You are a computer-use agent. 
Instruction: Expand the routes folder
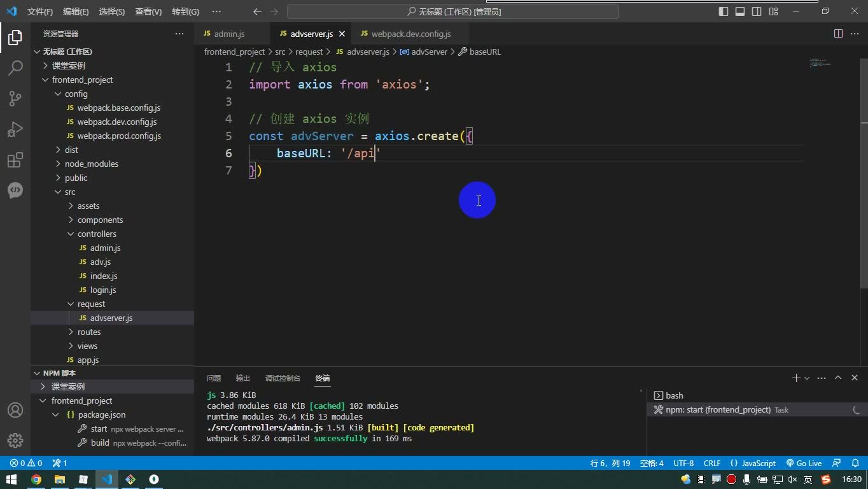pos(89,332)
